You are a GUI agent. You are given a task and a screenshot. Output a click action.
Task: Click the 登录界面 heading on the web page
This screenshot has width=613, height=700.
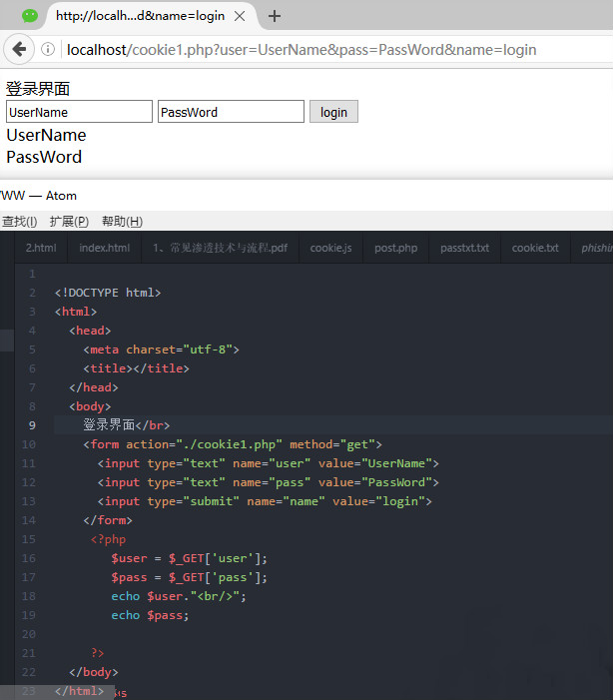[x=38, y=89]
